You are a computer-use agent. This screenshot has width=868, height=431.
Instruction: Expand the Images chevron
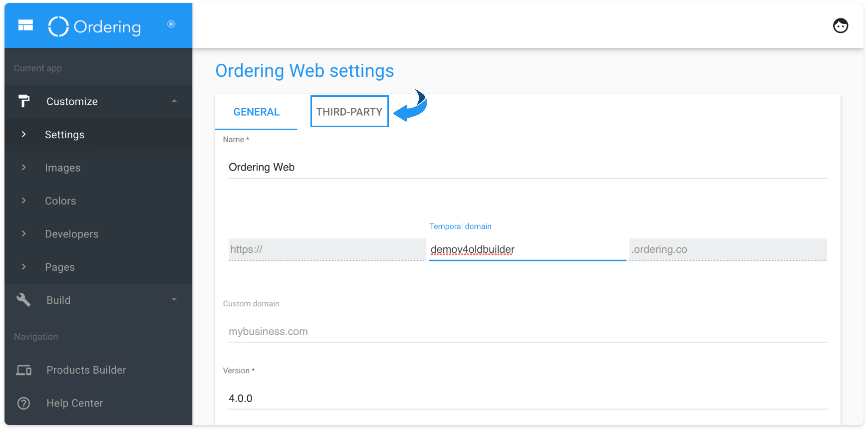click(23, 168)
